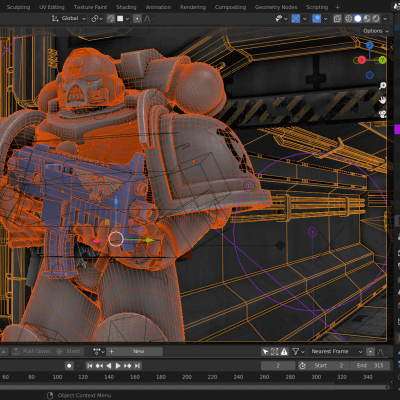Screen dimensions: 400x400
Task: Toggle proportional editing in viewport header
Action: [x=137, y=19]
